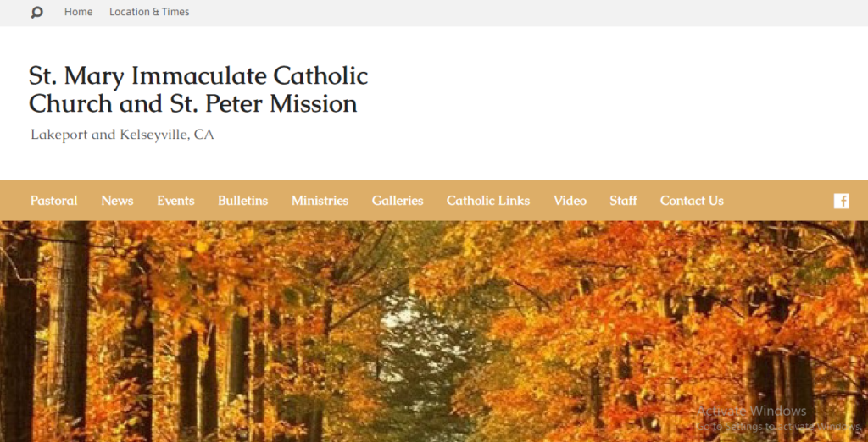Image resolution: width=868 pixels, height=442 pixels.
Task: Click the autumn forest banner image
Action: click(434, 331)
